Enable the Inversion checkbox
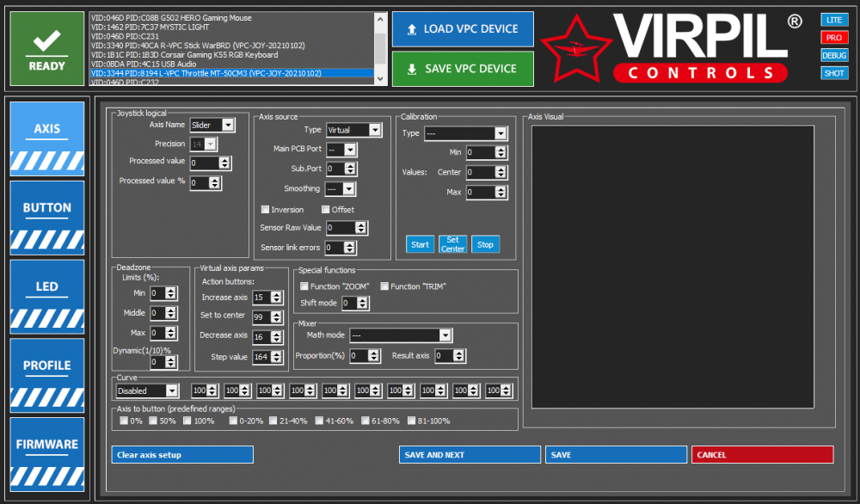The image size is (860, 504). (x=266, y=210)
